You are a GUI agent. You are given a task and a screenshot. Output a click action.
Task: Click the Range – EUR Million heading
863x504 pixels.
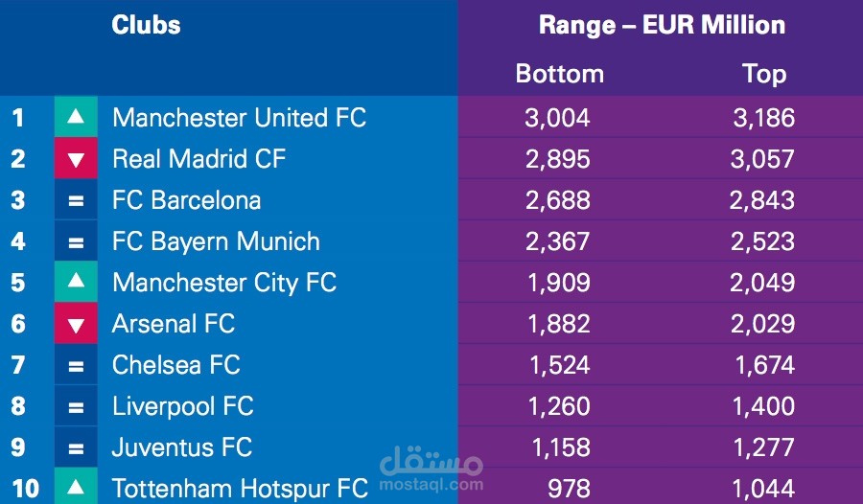[662, 25]
